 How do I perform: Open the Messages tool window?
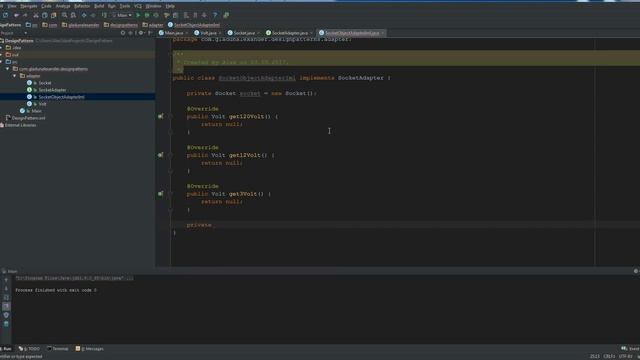pyautogui.click(x=90, y=349)
